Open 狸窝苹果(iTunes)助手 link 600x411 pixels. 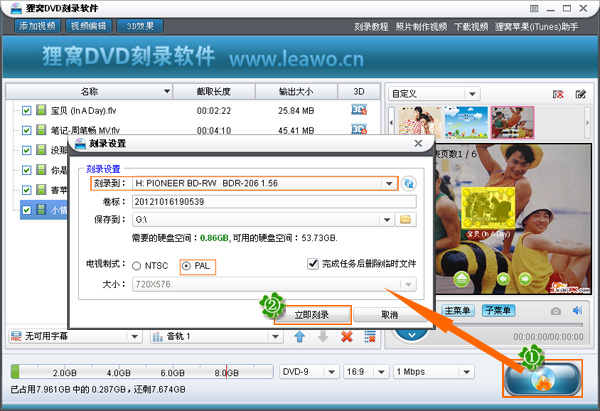[536, 27]
